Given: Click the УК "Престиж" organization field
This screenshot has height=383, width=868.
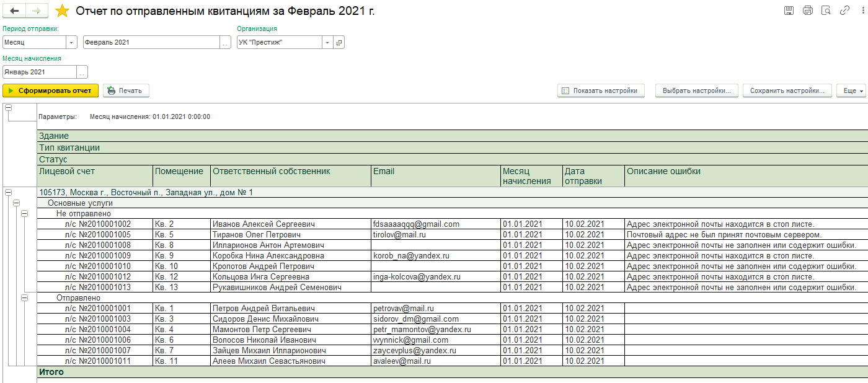Looking at the screenshot, I should 280,42.
